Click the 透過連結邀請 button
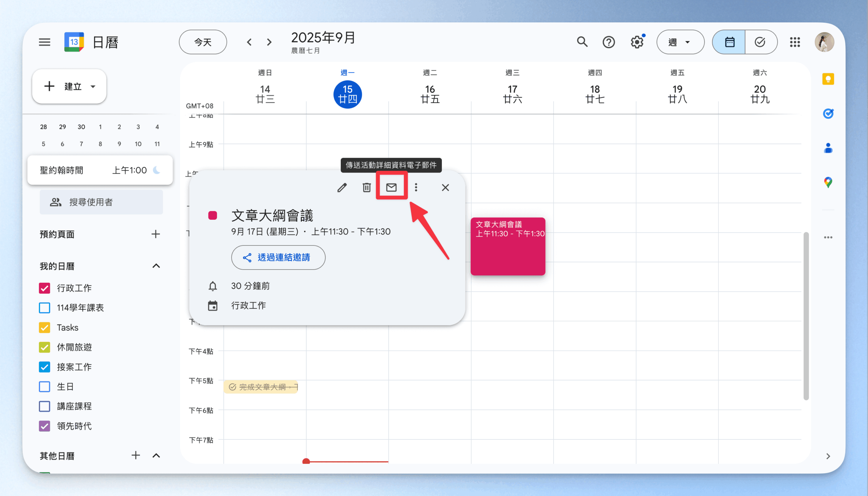 [278, 258]
